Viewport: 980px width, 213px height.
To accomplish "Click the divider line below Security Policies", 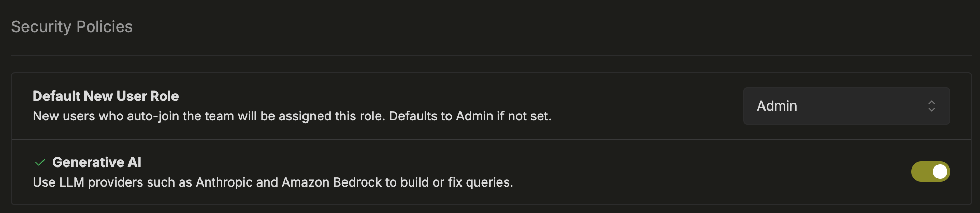I will (x=491, y=55).
